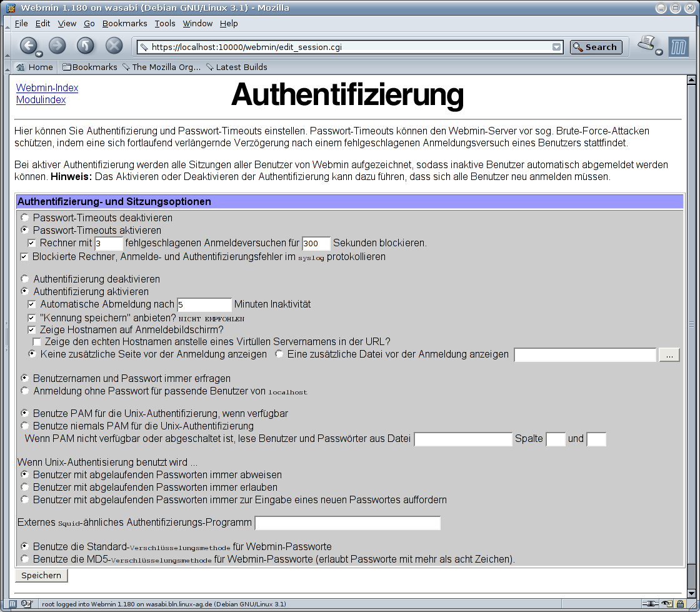700x612 pixels.
Task: Open the View menu
Action: (67, 23)
